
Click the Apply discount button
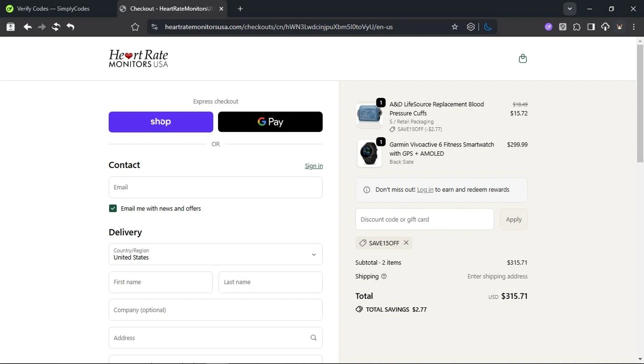[x=514, y=219]
